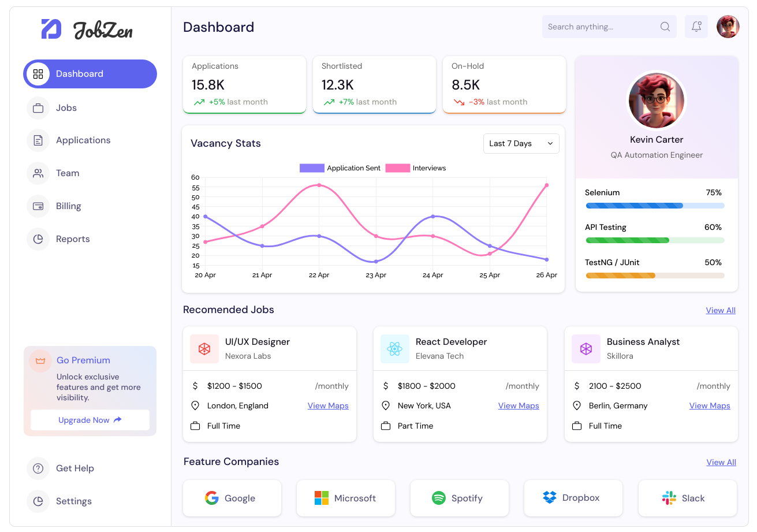Click the Get Help question mark icon

(38, 468)
